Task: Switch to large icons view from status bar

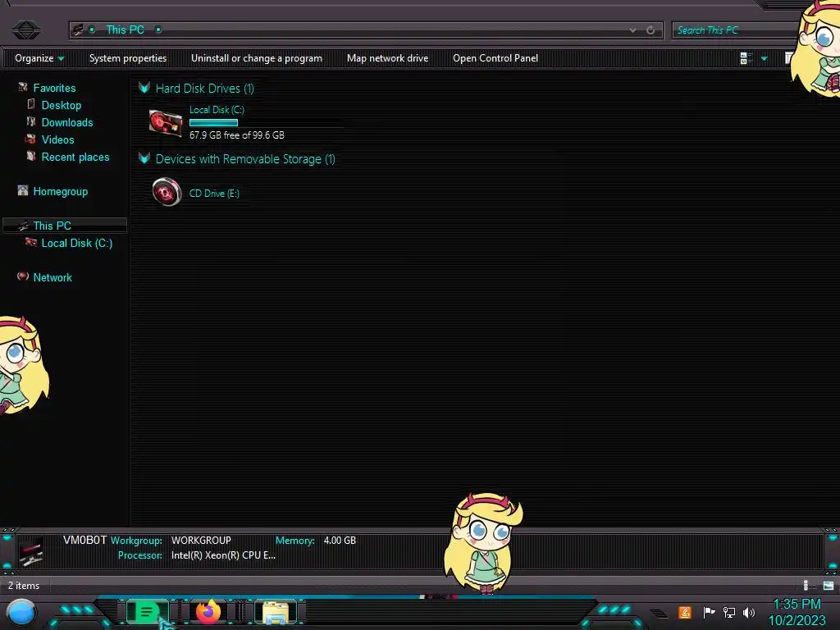Action: 829,586
